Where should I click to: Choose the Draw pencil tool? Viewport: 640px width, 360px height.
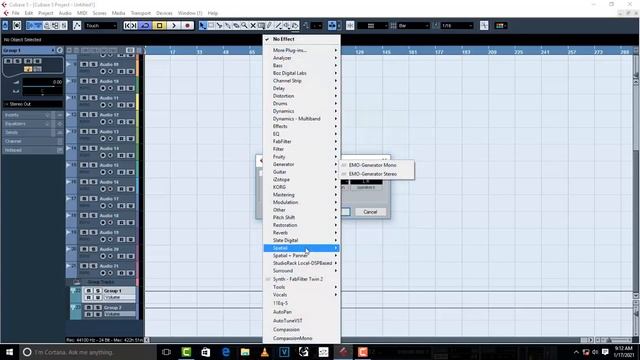pos(269,26)
